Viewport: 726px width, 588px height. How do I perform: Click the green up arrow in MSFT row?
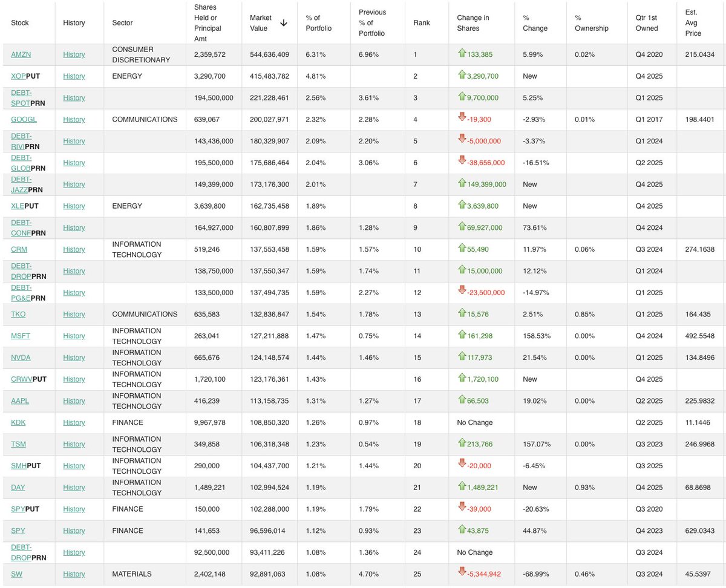462,335
